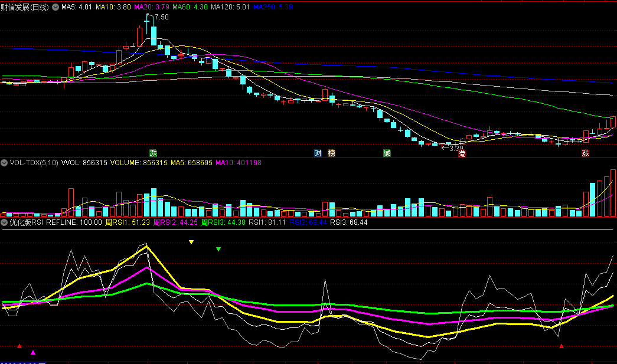
Task: Click the green 减 event marker
Action: click(x=387, y=153)
